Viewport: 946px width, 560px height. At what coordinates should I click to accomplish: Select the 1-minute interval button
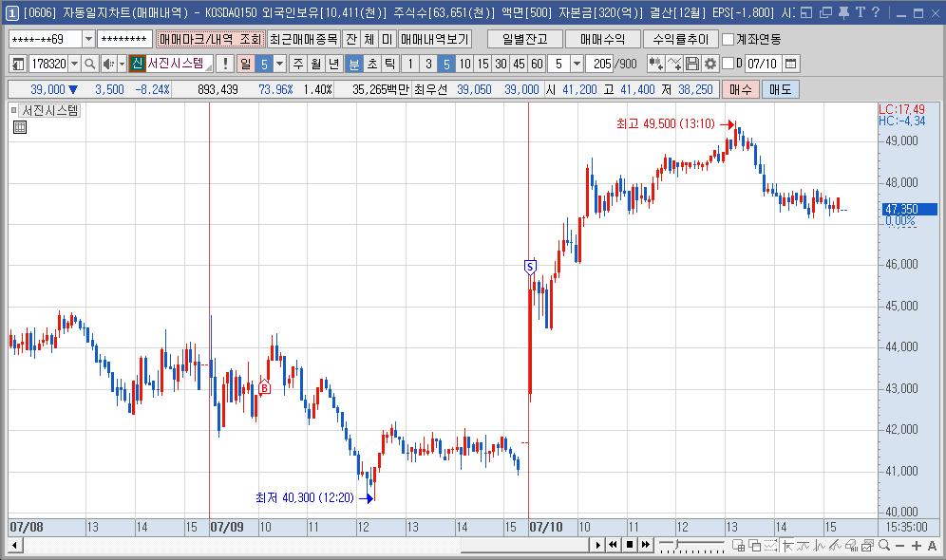point(410,64)
